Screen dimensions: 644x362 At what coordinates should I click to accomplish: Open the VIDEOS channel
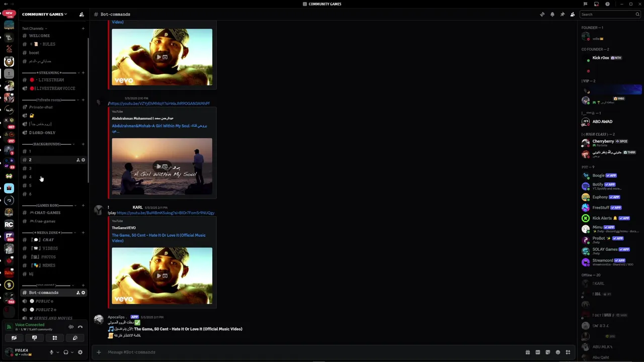tap(54, 248)
